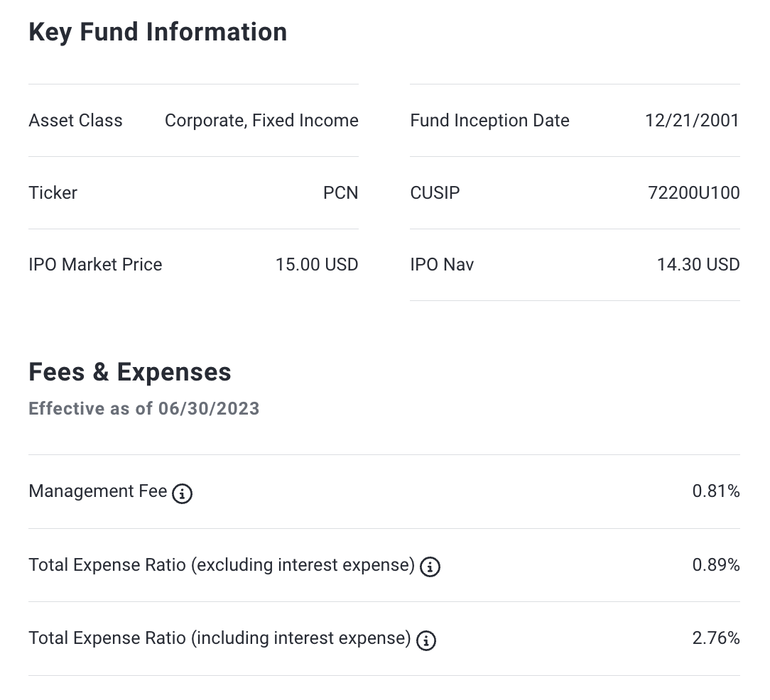Click the IPO Market Price 15.00 USD value
This screenshot has height=700, width=770.
click(317, 265)
